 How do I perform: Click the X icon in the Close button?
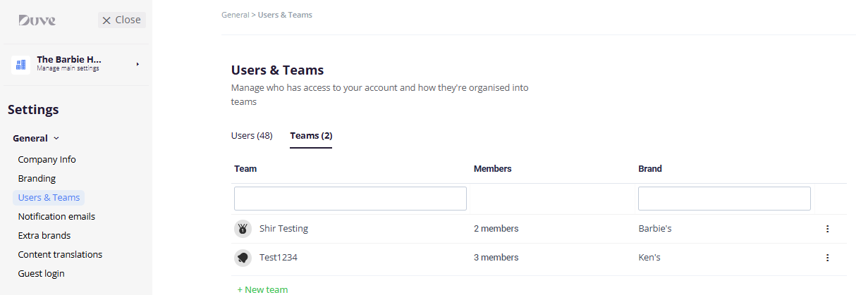(106, 20)
